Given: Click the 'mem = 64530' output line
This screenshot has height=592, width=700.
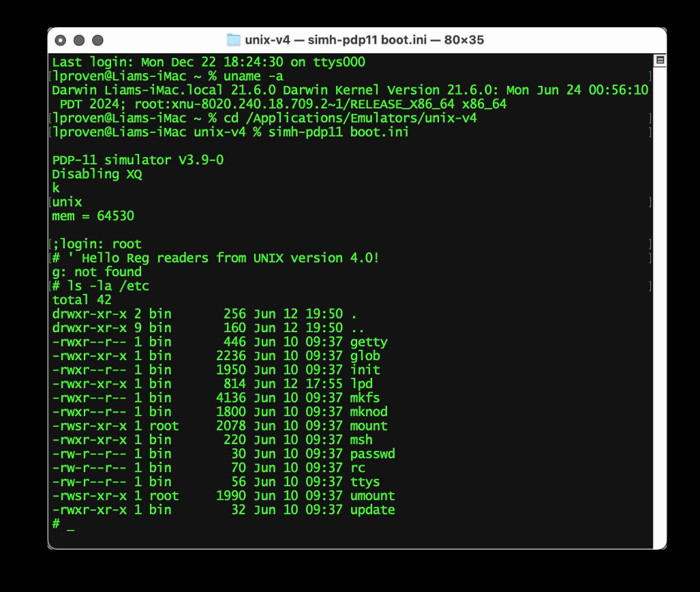Looking at the screenshot, I should pos(93,216).
